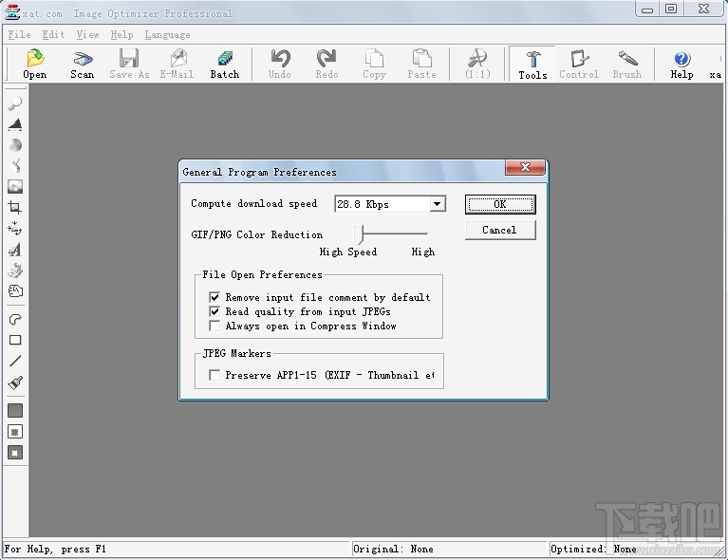Open the Batch processing tool
This screenshot has height=560, width=728.
[x=225, y=65]
